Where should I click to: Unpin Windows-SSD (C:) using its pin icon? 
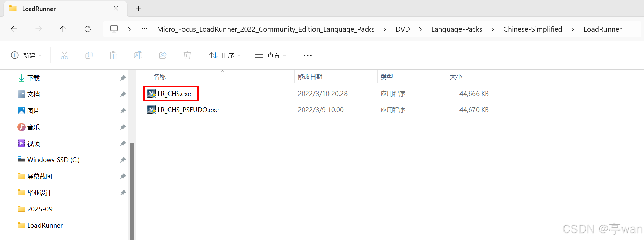tap(123, 160)
